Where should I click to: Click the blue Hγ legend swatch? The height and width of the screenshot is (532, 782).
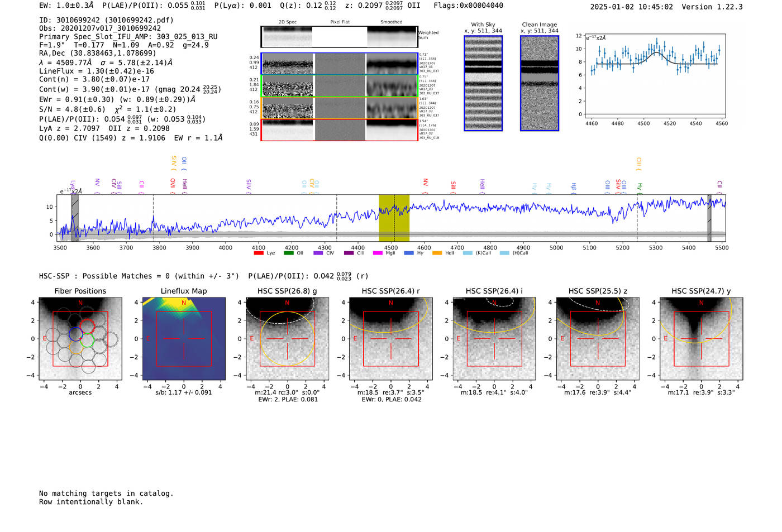[x=409, y=253]
